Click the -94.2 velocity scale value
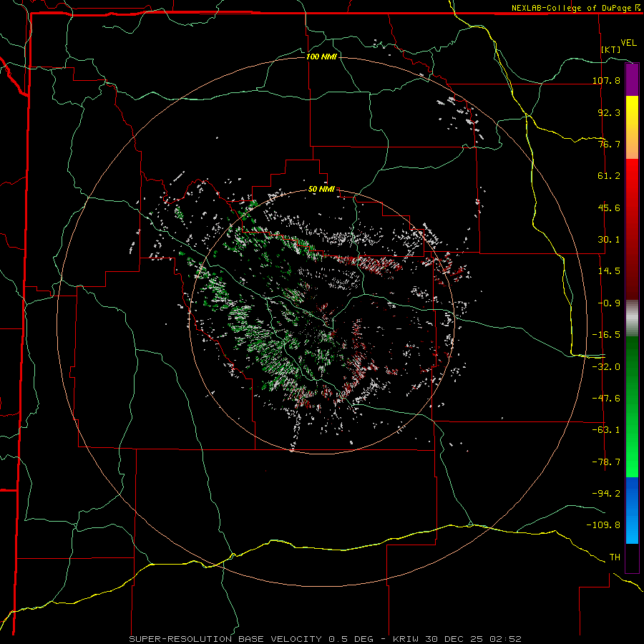This screenshot has width=644, height=644. click(x=607, y=494)
